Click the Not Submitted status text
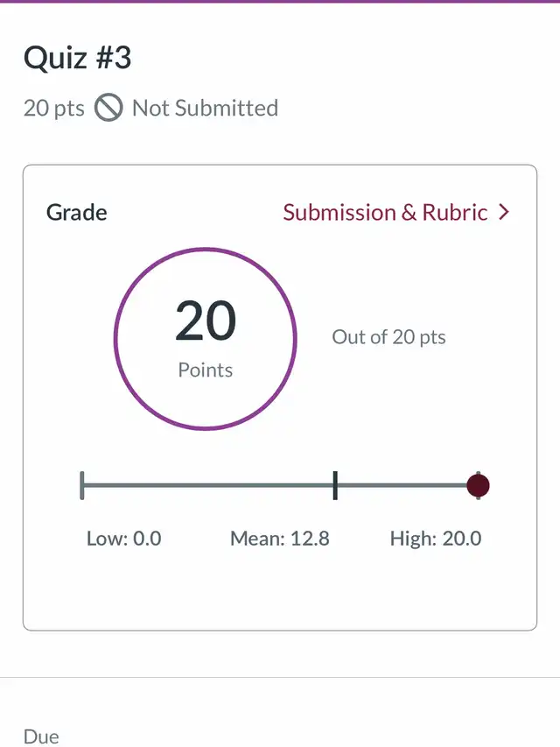Viewport: 560px width, 747px height. [205, 108]
